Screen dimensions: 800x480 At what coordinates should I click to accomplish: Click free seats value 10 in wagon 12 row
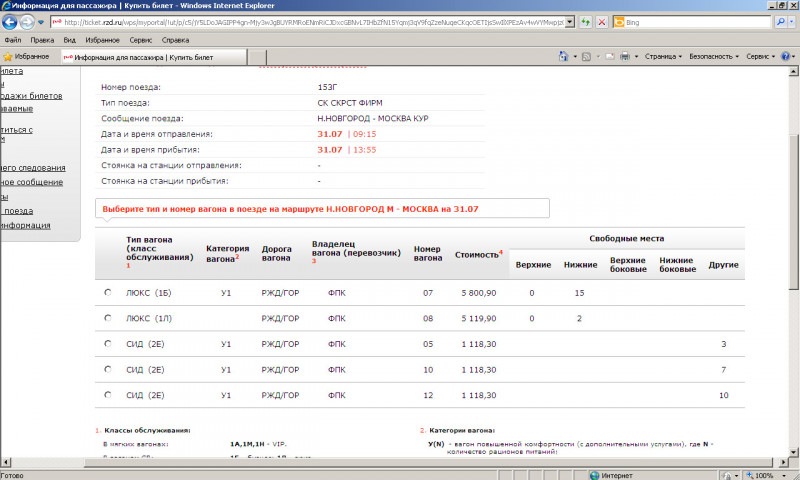[723, 395]
